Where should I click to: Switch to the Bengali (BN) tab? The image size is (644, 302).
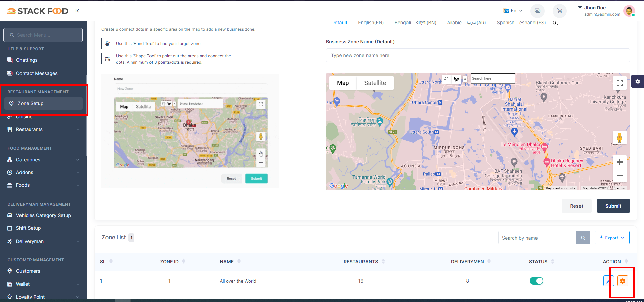click(x=416, y=23)
